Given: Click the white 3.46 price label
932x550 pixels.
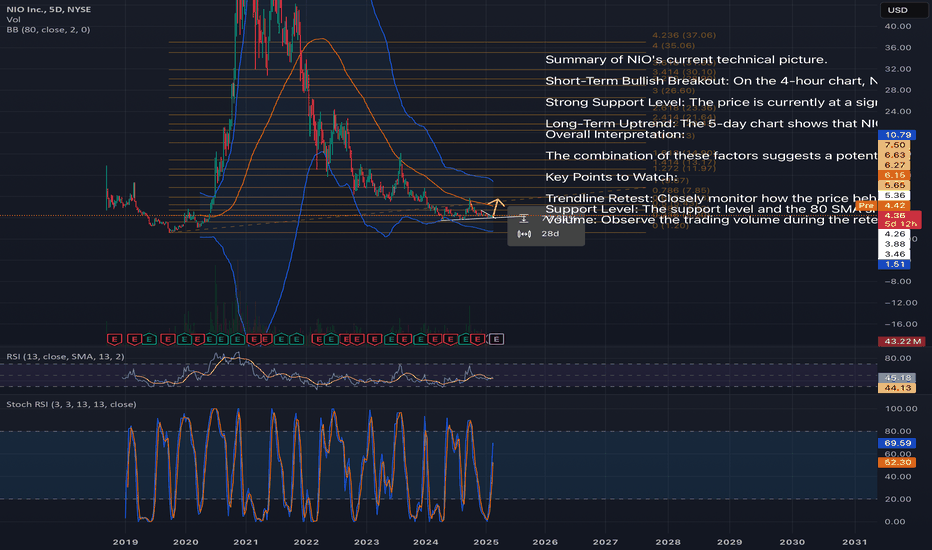Looking at the screenshot, I should (x=894, y=254).
